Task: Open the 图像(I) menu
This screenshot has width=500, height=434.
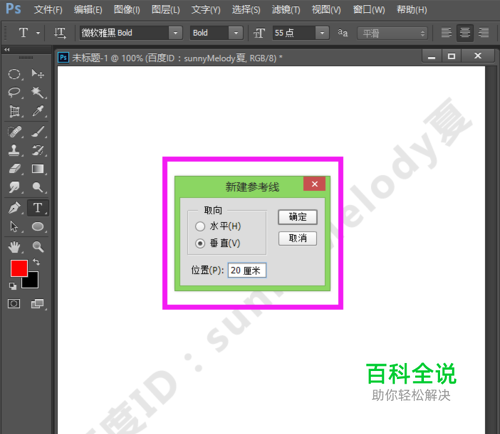Action: (x=127, y=10)
